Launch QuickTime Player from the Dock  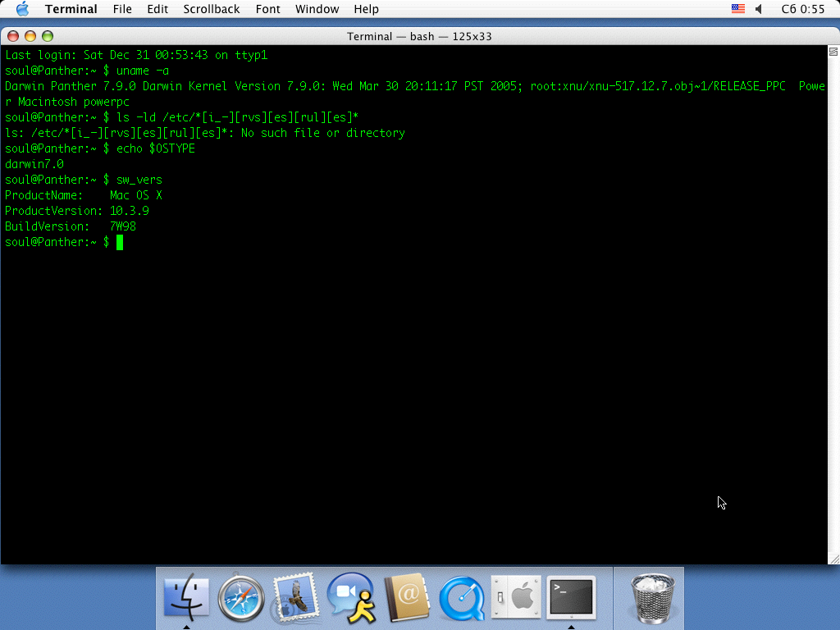coord(462,598)
